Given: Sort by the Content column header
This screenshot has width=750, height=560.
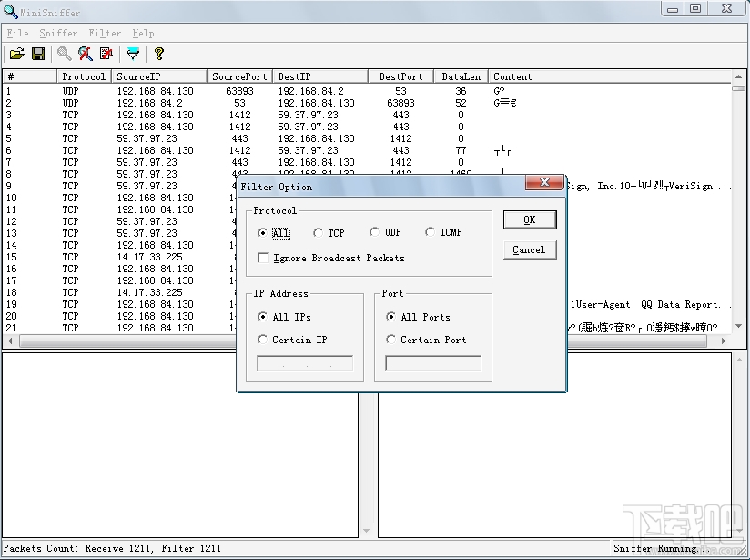Looking at the screenshot, I should coord(610,76).
